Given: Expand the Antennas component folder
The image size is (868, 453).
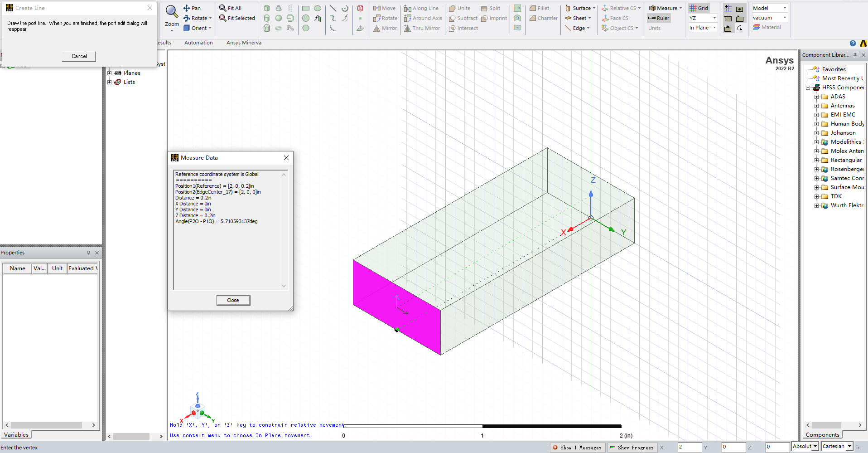Looking at the screenshot, I should click(x=817, y=106).
